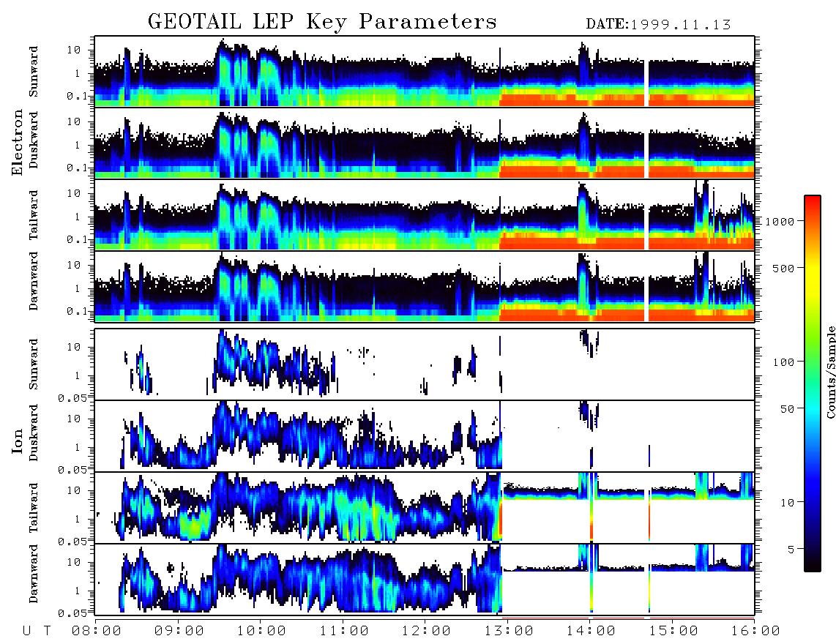Click the Ion Duskward spectrogram panel

pyautogui.click(x=425, y=436)
